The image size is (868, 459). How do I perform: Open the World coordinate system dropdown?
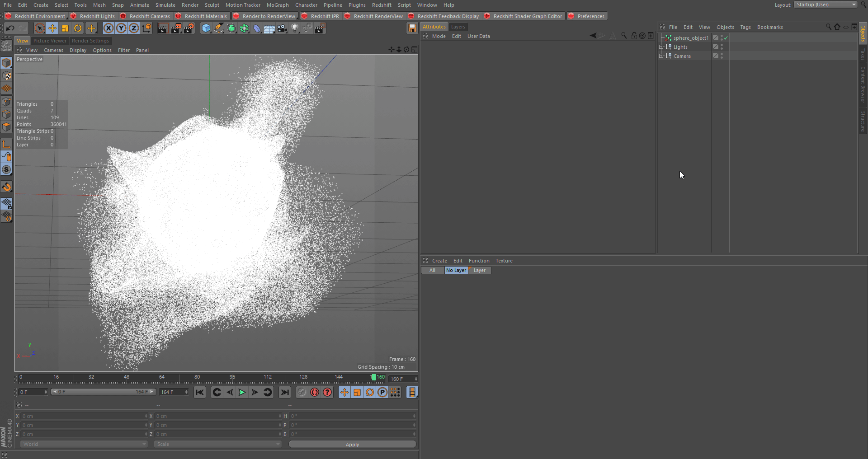click(x=84, y=444)
